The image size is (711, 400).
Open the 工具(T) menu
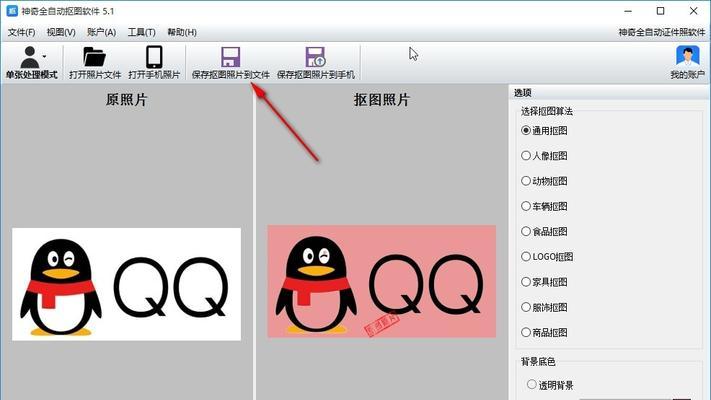141,32
